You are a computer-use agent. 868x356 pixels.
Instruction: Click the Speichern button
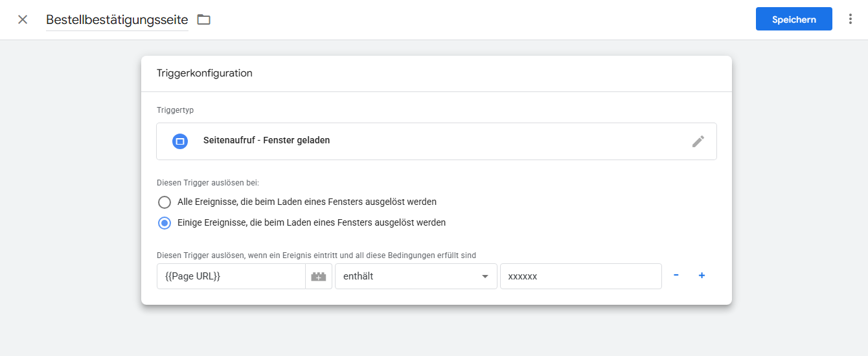coord(794,19)
